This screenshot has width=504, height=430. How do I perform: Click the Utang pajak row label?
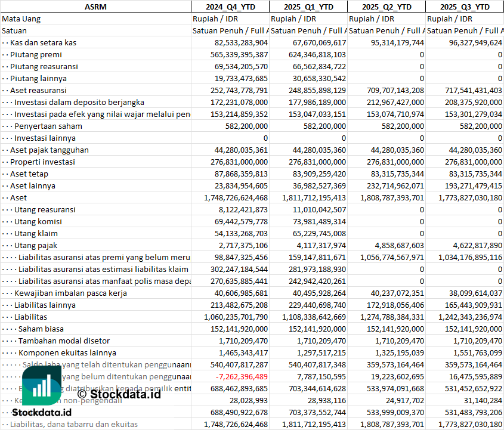[35, 245]
